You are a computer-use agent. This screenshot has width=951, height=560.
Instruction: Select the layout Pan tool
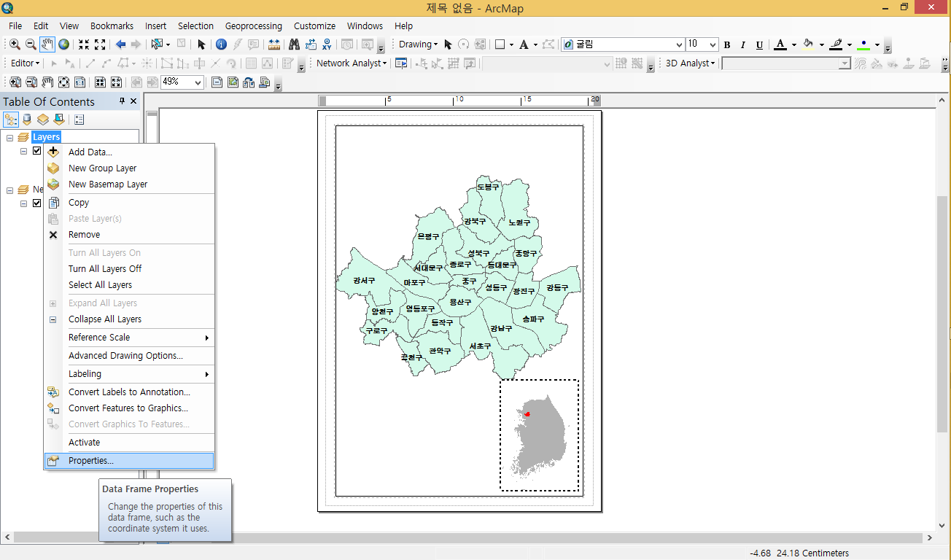click(47, 82)
